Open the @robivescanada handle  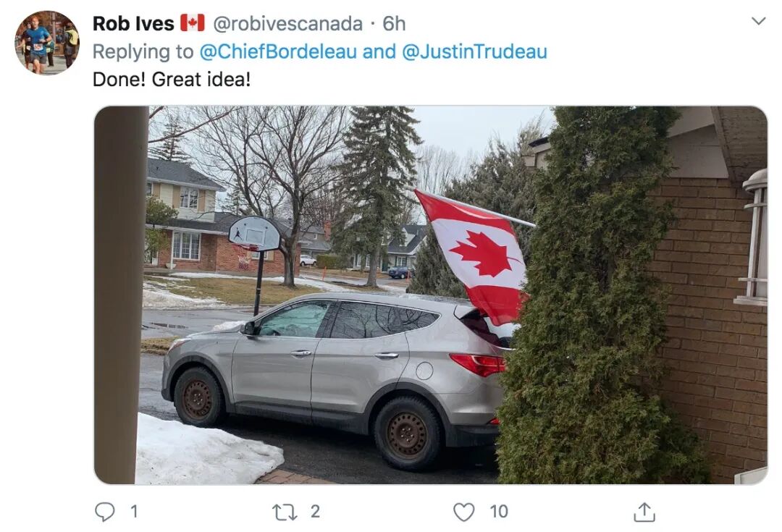[287, 23]
